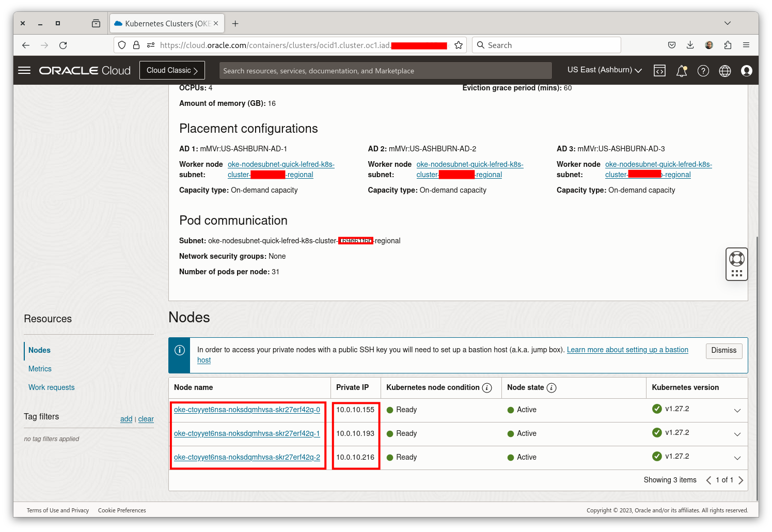Click the browser back arrow
Screen dimensions: 772x532
(26, 45)
